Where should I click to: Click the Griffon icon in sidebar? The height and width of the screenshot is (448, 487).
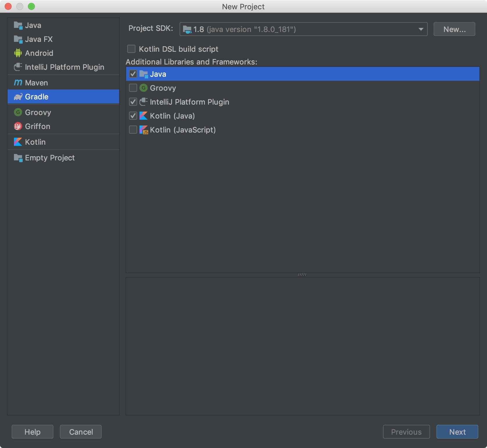tap(18, 126)
